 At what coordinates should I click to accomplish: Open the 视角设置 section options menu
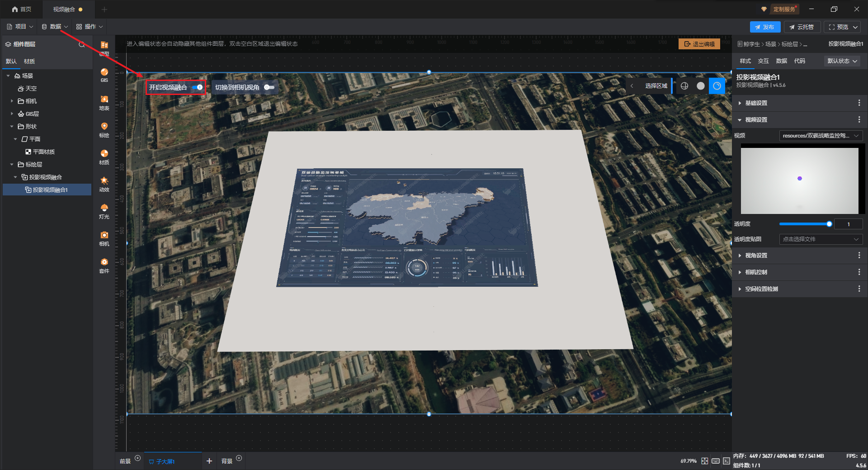pyautogui.click(x=859, y=256)
